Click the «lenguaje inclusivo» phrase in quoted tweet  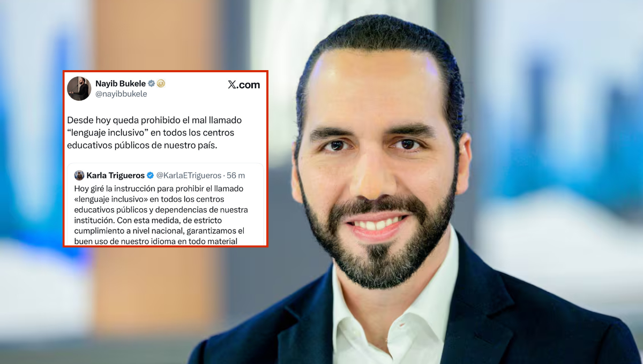pyautogui.click(x=111, y=199)
